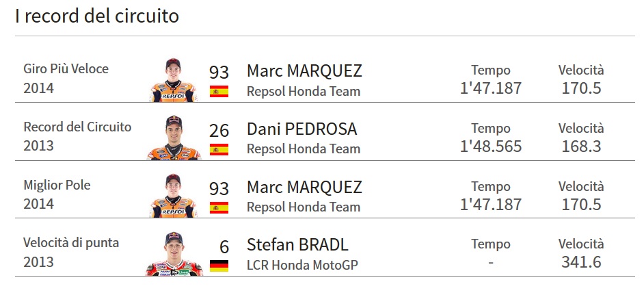644x295 pixels.
Task: Click Marc Marquez photo in Miglior Pole row
Action: 173,196
